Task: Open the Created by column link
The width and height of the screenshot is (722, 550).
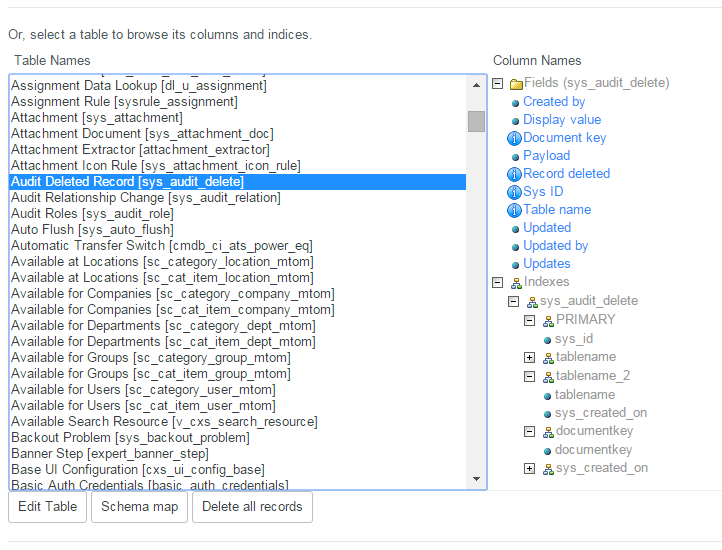Action: [554, 101]
